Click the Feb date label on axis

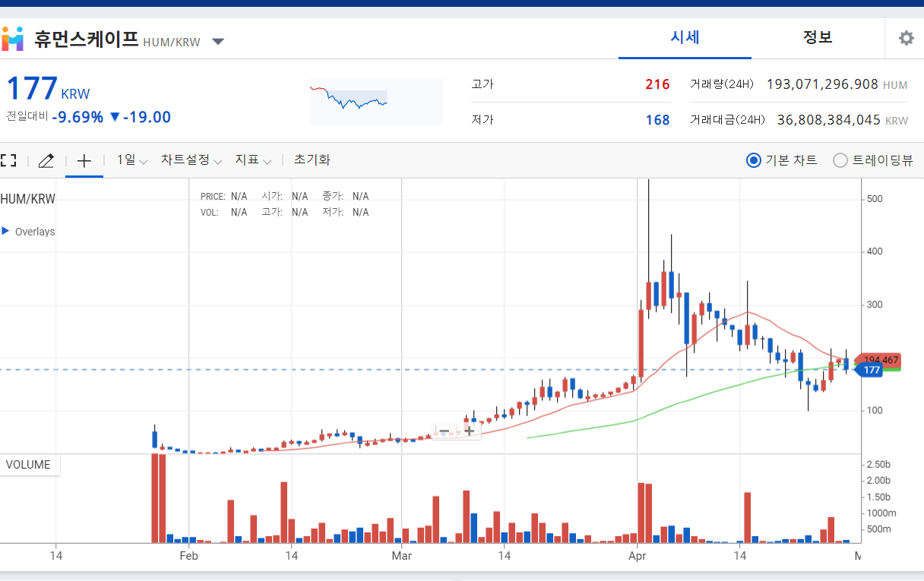[188, 556]
